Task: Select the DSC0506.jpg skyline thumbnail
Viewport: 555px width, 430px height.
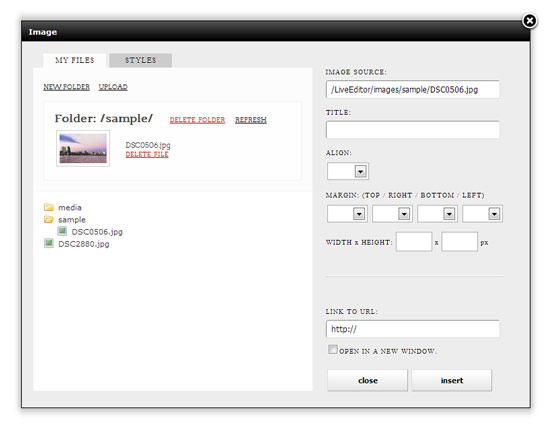Action: click(x=83, y=149)
